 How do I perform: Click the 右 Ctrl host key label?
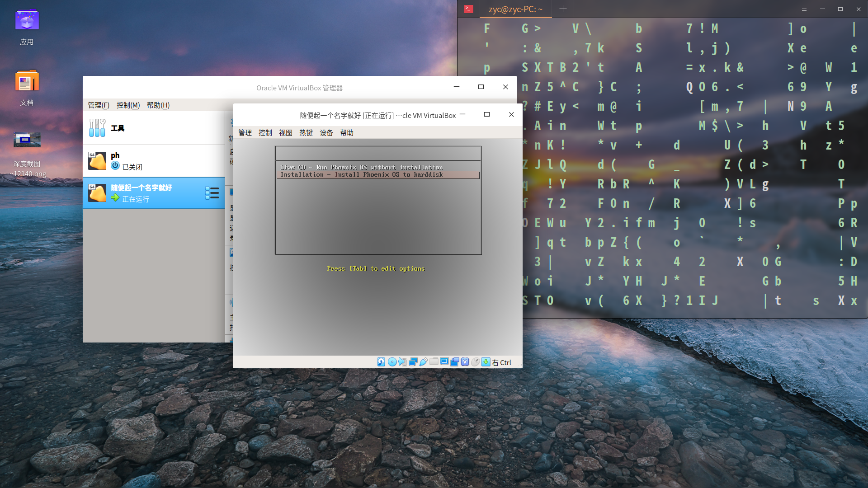point(501,362)
